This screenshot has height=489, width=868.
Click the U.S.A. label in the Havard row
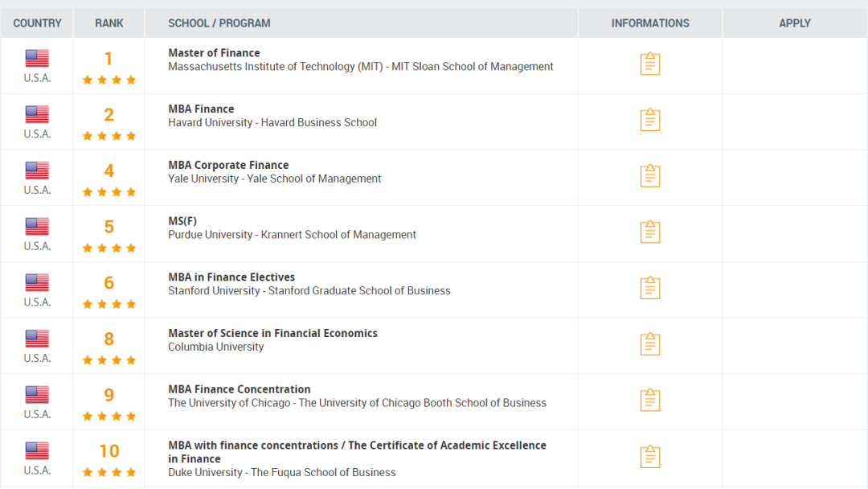[37, 134]
